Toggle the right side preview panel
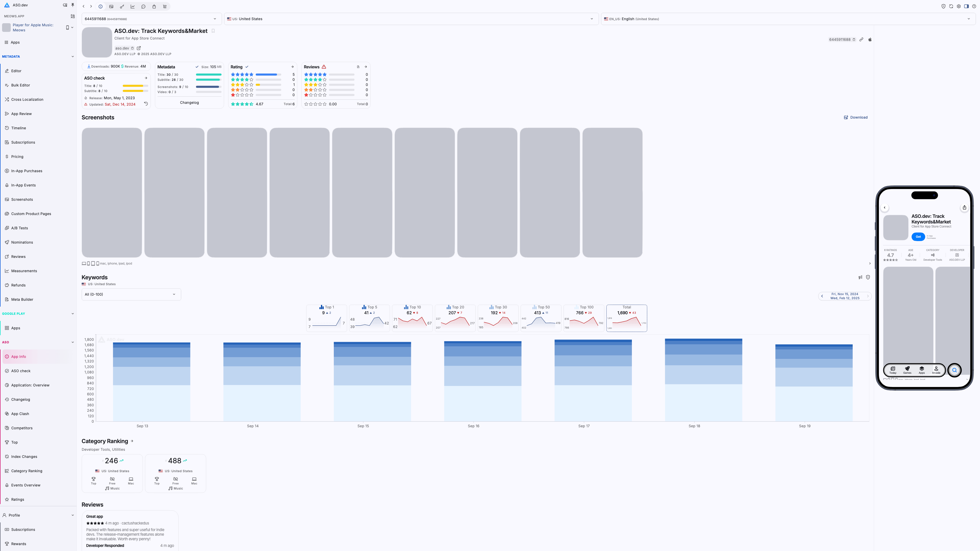Viewport: 980px width, 551px height. tap(966, 6)
